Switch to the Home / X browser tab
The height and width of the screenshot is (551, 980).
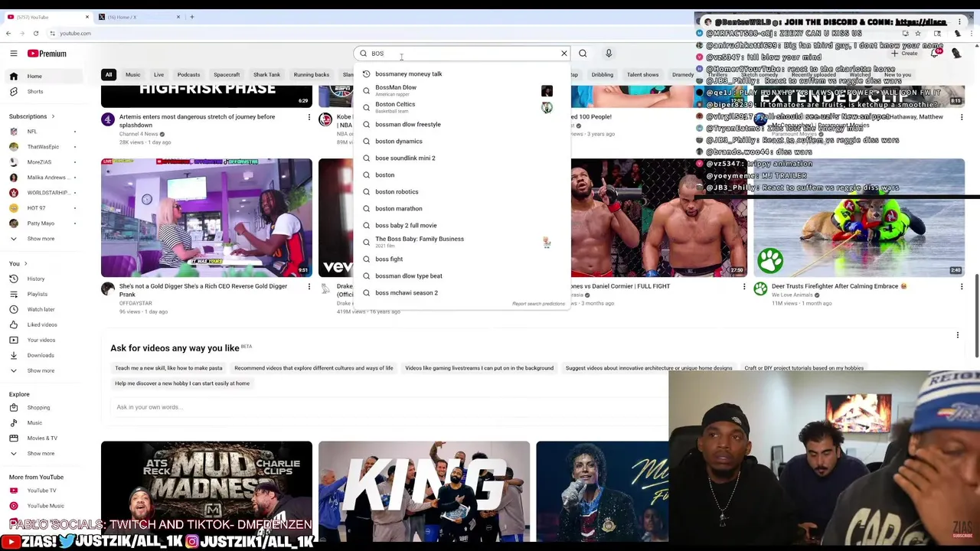[x=139, y=17]
